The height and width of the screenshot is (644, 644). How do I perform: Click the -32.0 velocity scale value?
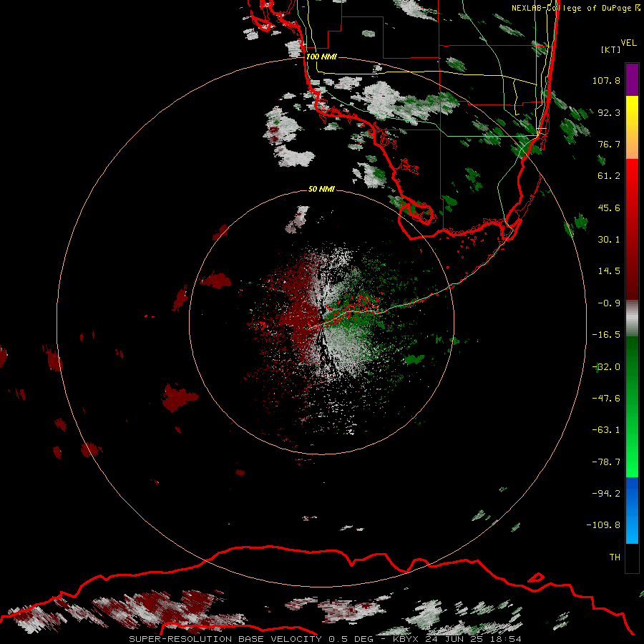pos(606,367)
